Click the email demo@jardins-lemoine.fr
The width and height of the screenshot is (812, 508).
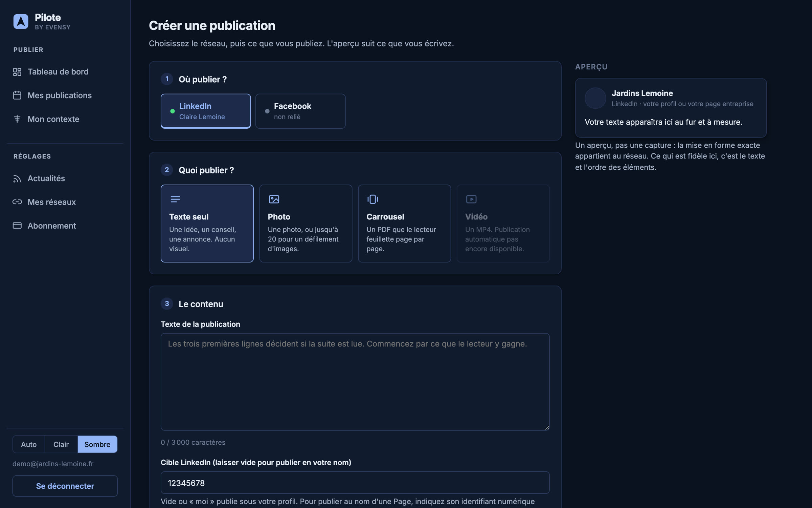(x=53, y=464)
